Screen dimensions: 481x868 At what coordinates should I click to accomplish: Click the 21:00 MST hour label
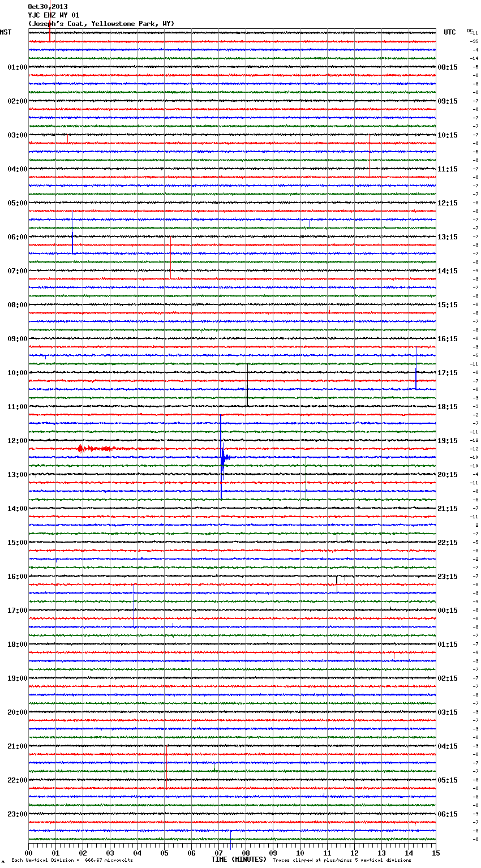point(18,746)
